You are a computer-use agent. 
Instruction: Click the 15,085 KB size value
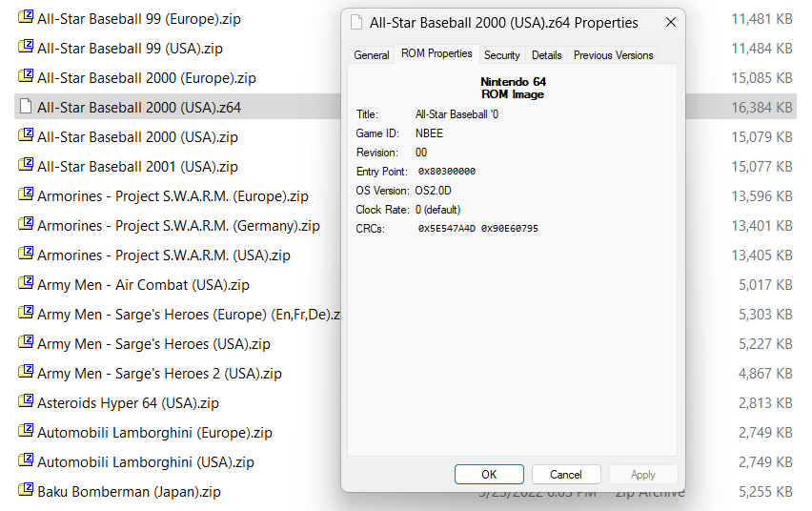761,78
